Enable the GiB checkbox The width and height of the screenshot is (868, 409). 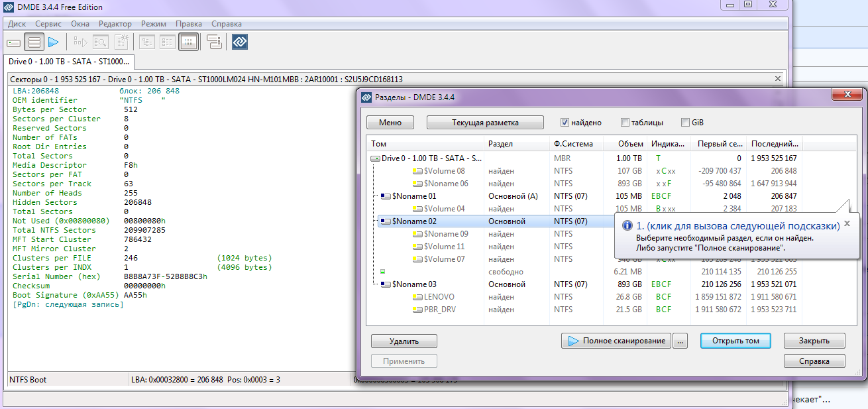point(685,123)
